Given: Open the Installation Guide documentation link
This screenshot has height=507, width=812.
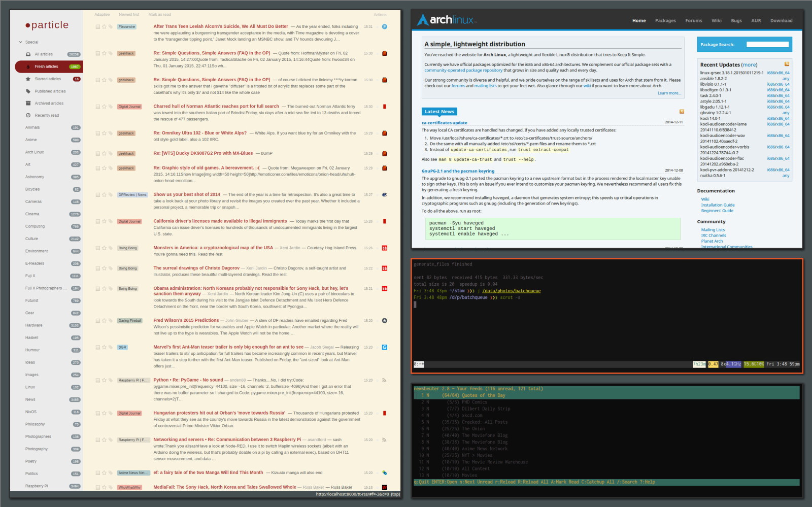Looking at the screenshot, I should [718, 205].
